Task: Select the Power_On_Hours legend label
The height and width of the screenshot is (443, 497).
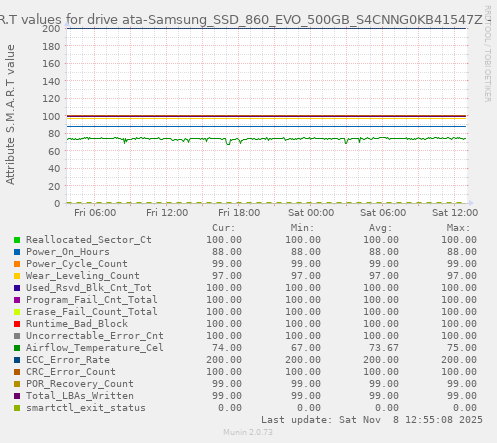Action: 68,252
